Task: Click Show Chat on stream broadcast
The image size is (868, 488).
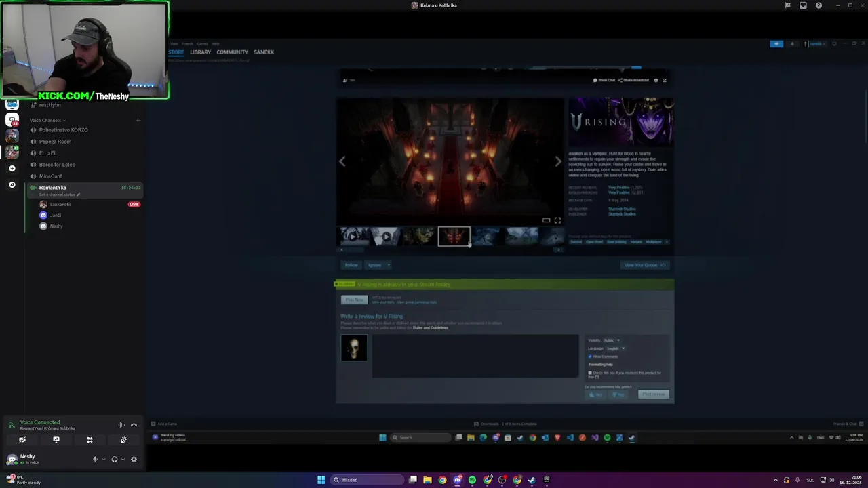Action: 604,80
